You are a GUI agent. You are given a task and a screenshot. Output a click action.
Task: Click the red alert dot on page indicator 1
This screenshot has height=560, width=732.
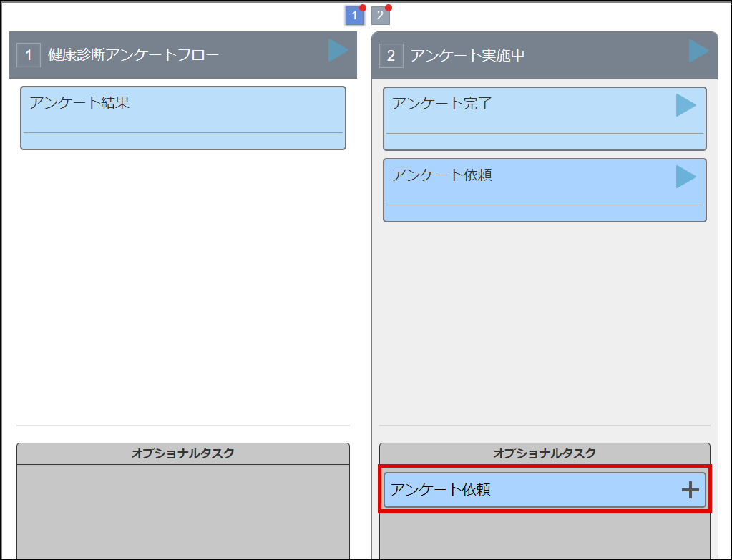tap(361, 6)
